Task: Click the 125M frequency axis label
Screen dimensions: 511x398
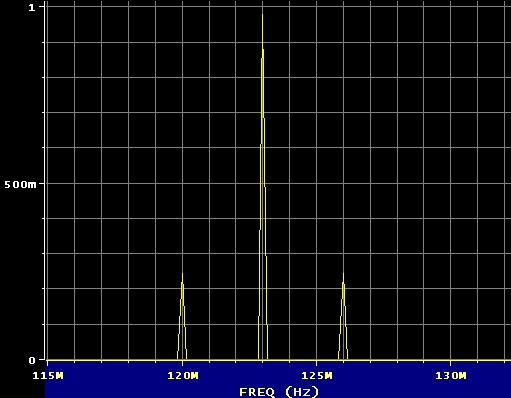Action: tap(317, 376)
